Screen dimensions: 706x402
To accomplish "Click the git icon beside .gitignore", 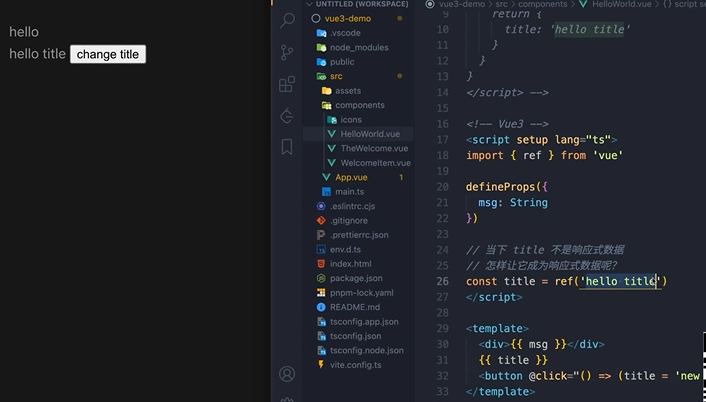I will coord(321,220).
